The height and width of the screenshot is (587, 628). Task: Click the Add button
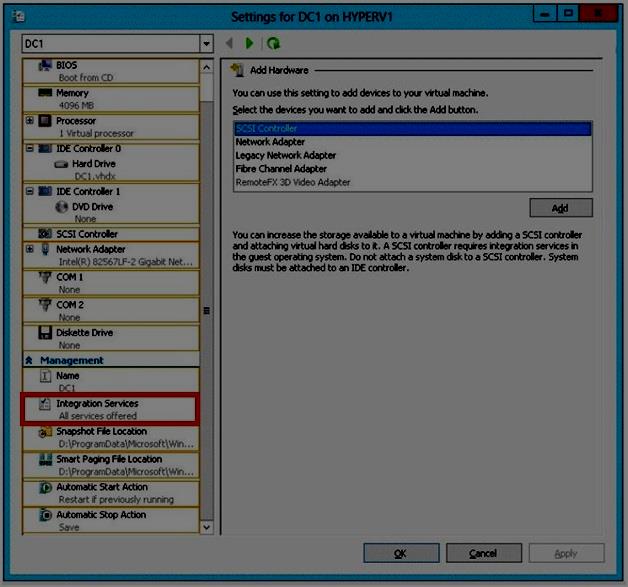click(561, 207)
